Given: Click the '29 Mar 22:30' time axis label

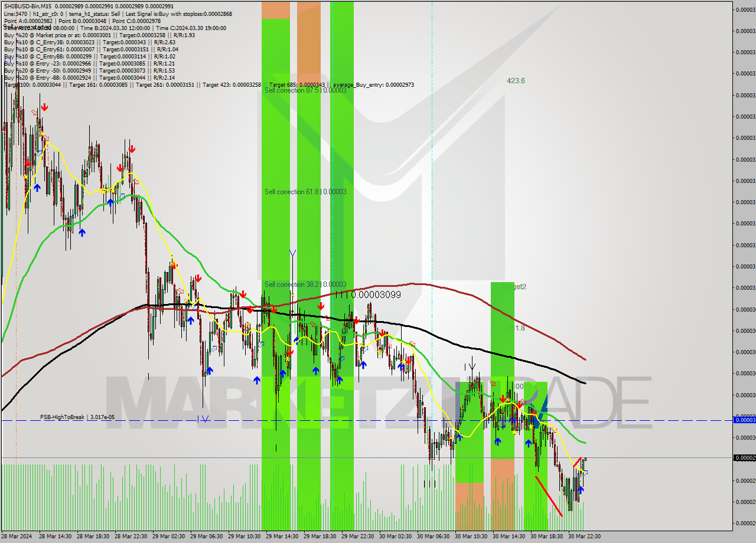Looking at the screenshot, I should tap(358, 536).
